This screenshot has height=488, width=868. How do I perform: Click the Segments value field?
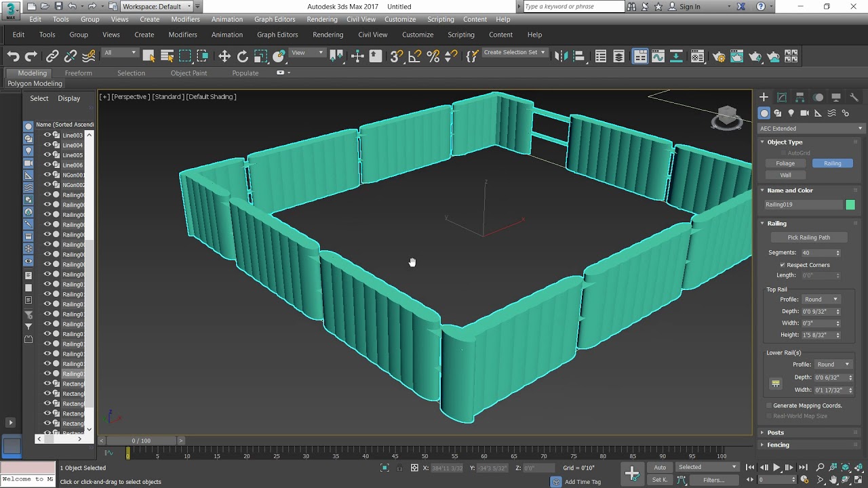817,253
